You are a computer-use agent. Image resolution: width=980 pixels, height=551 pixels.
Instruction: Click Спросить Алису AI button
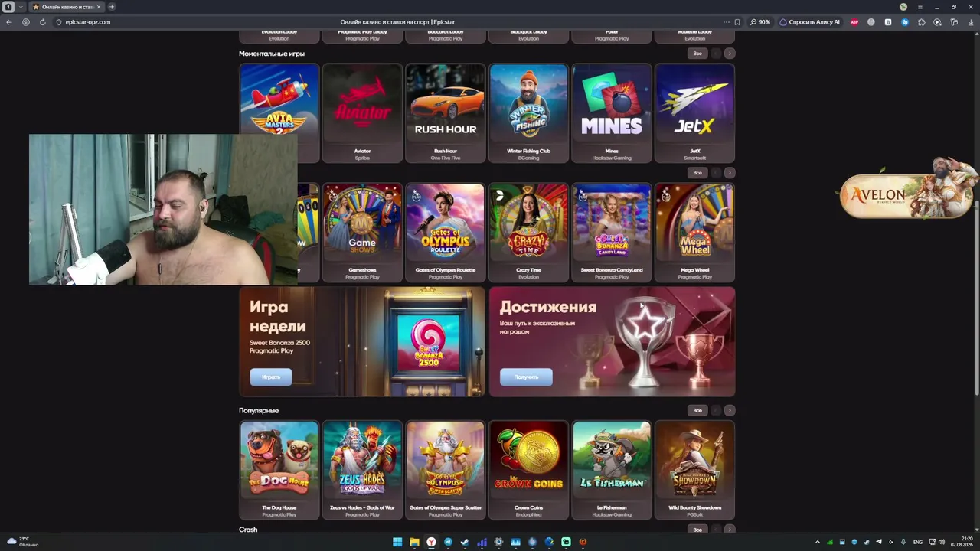(x=810, y=22)
